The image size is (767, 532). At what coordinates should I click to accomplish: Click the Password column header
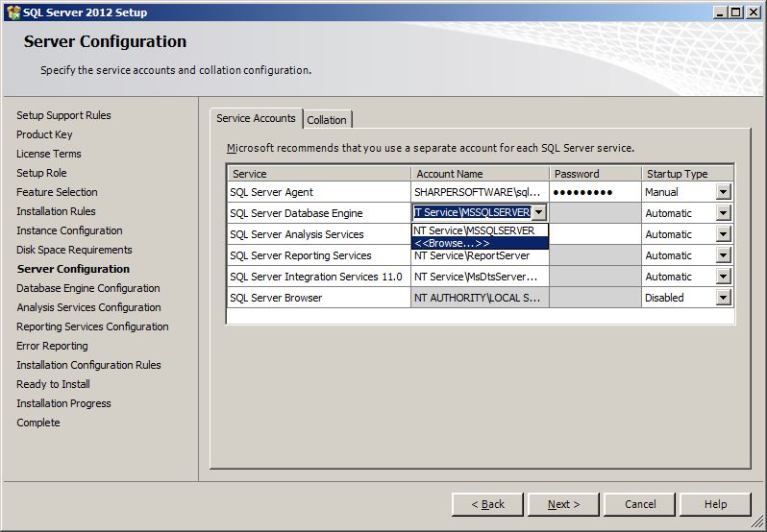[595, 174]
